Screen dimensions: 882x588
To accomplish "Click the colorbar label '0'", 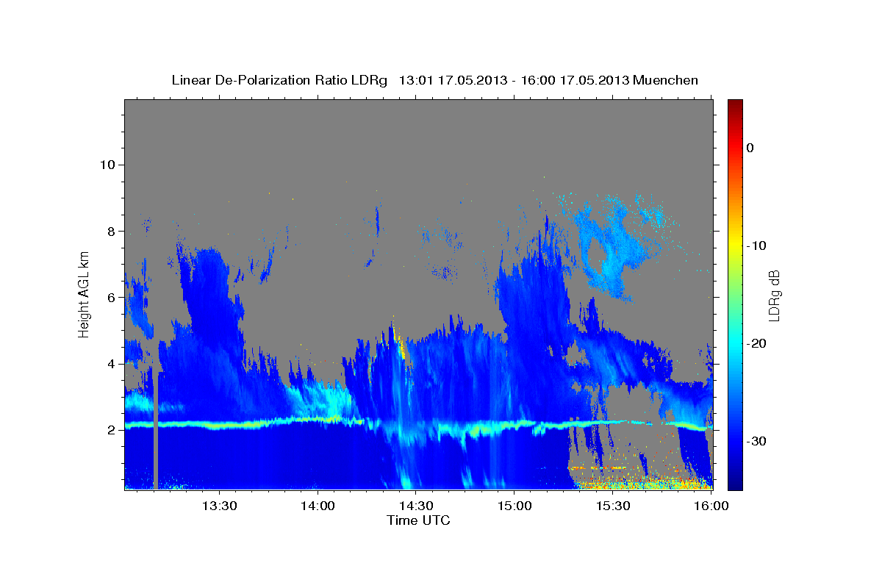I will (750, 148).
